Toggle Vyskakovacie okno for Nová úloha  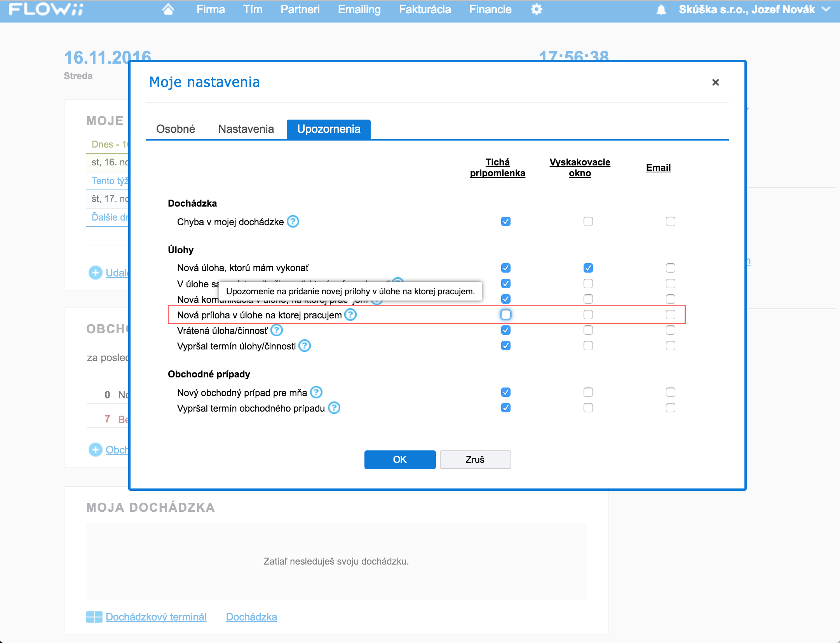(x=587, y=268)
